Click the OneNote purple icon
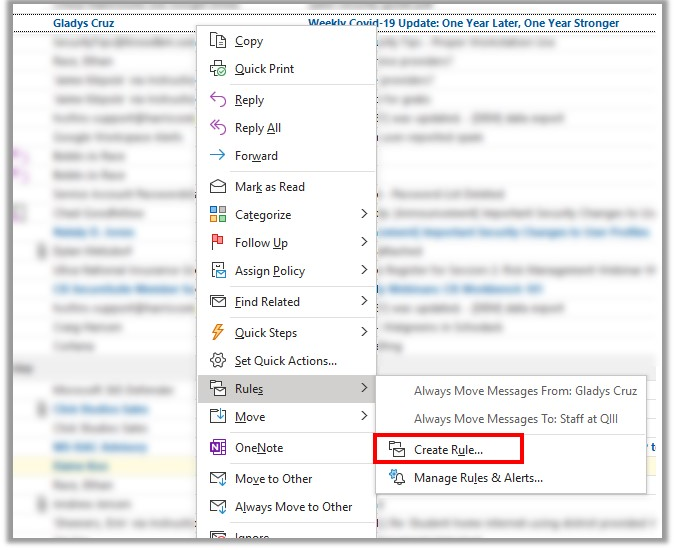This screenshot has height=550, width=679. click(218, 447)
